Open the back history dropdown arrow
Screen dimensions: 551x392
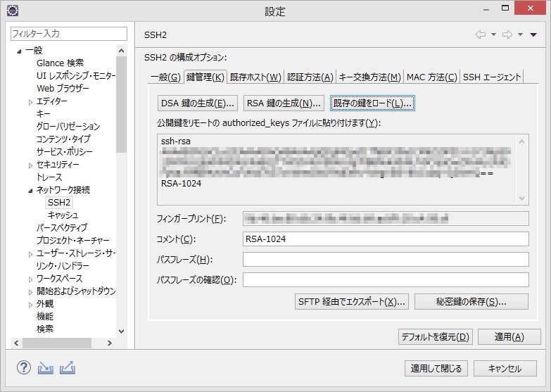coord(493,34)
